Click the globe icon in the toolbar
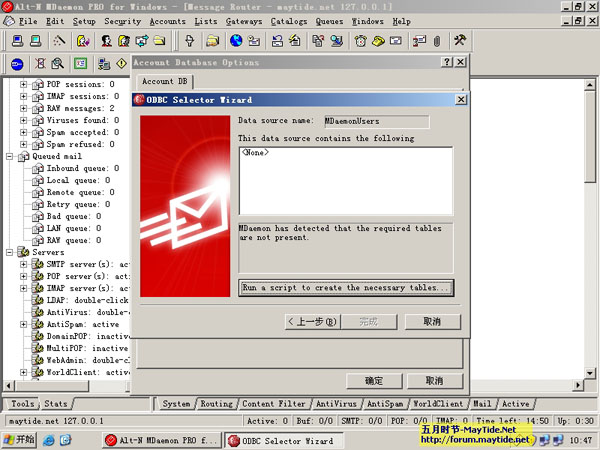 click(236, 41)
